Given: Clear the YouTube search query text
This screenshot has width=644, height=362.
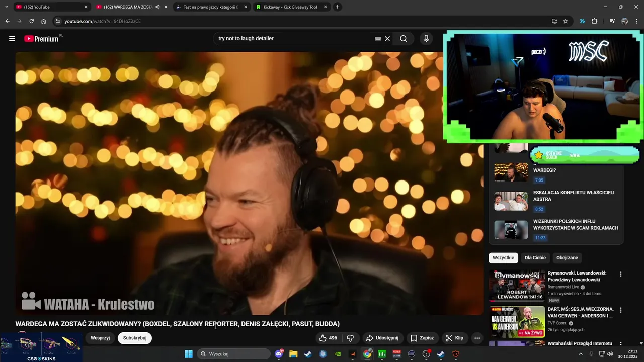Looking at the screenshot, I should (387, 39).
